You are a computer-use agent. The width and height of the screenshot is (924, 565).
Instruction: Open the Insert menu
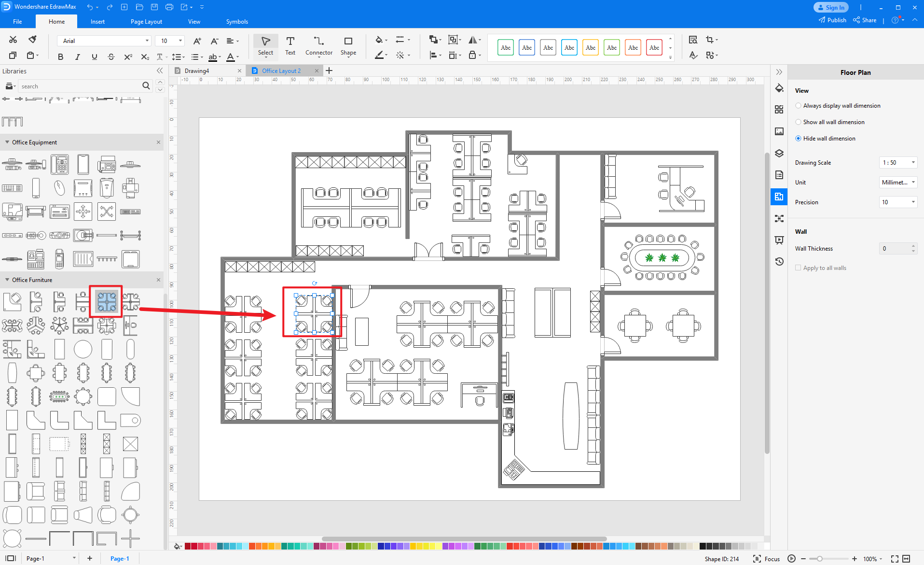[97, 21]
